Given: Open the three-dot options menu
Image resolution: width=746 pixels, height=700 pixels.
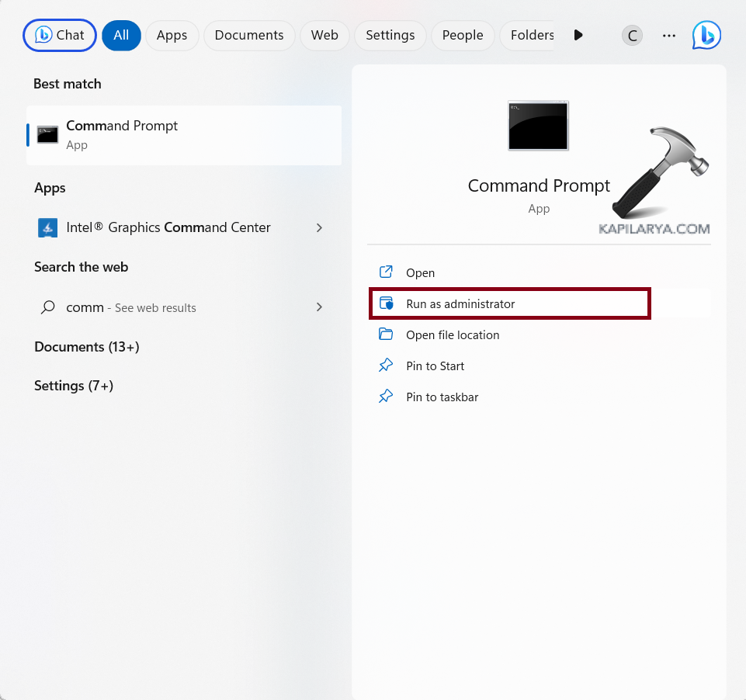Looking at the screenshot, I should click(x=669, y=35).
